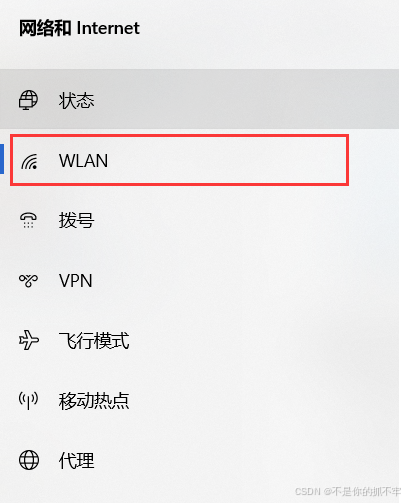Select the 移动热点 menu entry
Screen dimensions: 405x503
point(94,401)
